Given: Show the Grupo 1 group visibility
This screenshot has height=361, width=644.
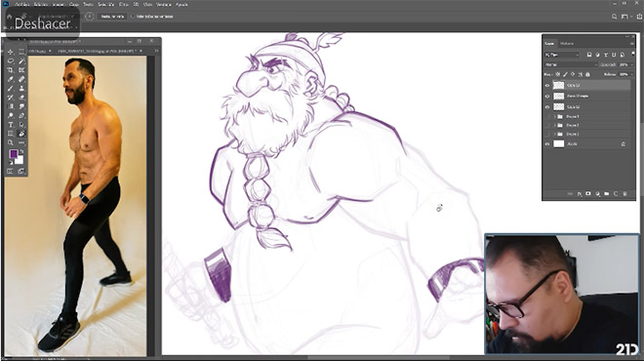Looking at the screenshot, I should point(547,134).
